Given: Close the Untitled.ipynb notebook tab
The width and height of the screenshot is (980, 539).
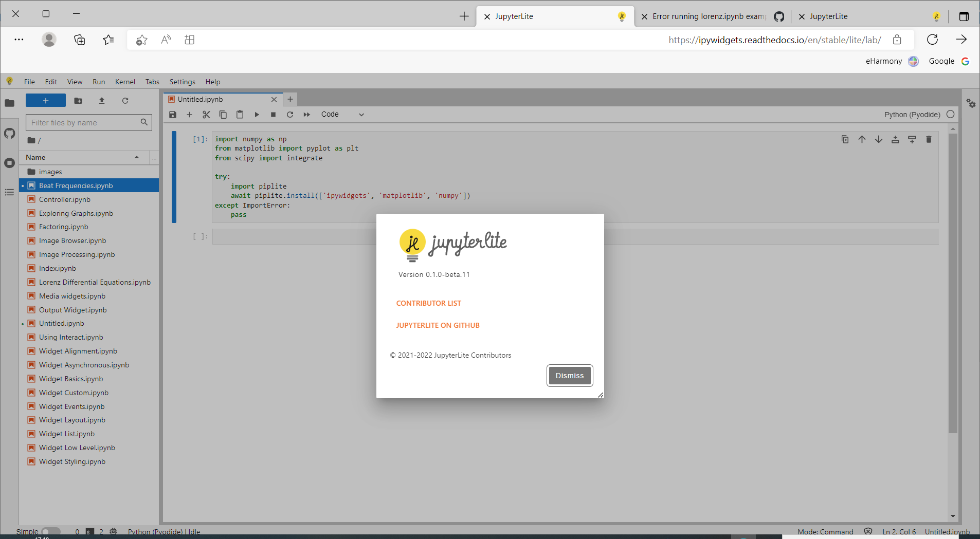Looking at the screenshot, I should [274, 100].
